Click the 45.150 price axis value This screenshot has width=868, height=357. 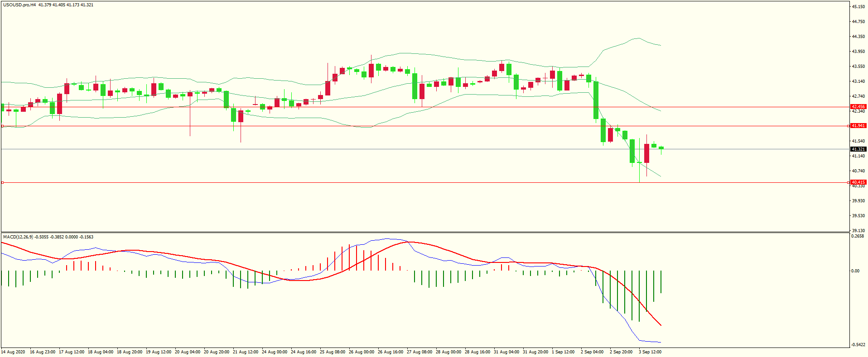point(858,7)
